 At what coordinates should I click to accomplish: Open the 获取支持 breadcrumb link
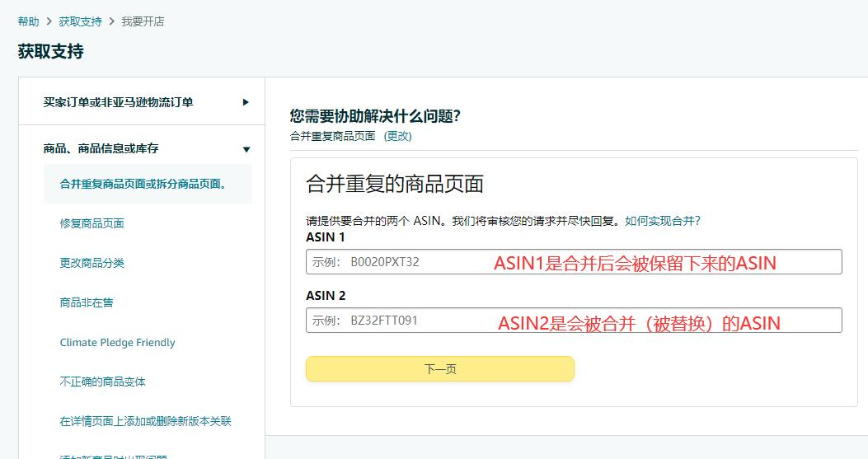point(80,21)
